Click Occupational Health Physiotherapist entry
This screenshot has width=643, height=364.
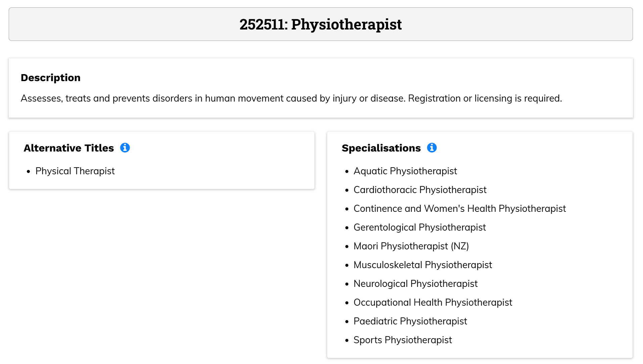pos(433,303)
